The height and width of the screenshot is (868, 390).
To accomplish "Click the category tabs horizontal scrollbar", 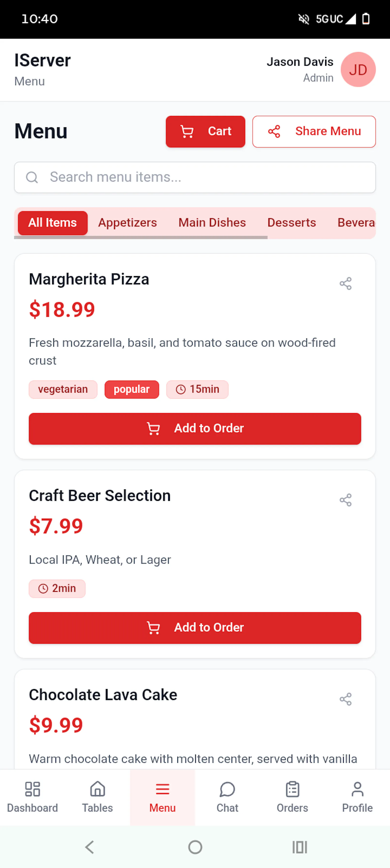I will click(x=141, y=237).
